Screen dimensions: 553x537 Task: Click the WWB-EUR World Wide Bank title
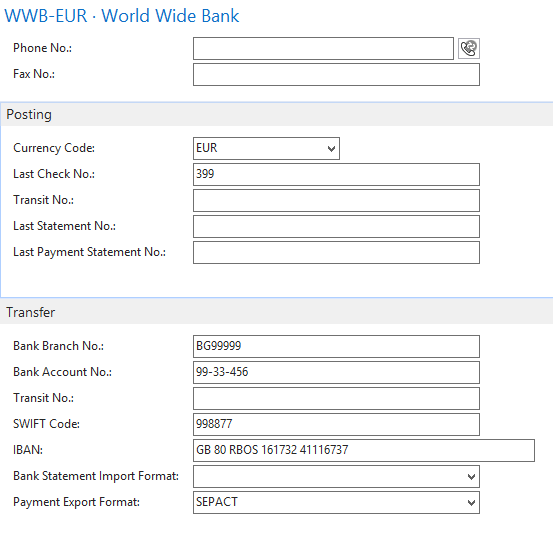click(x=122, y=16)
